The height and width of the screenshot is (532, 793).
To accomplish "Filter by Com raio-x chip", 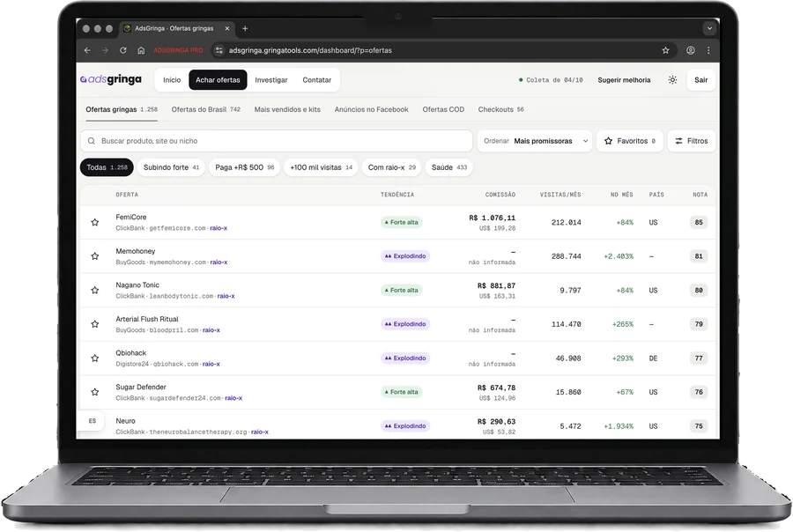I will 392,167.
